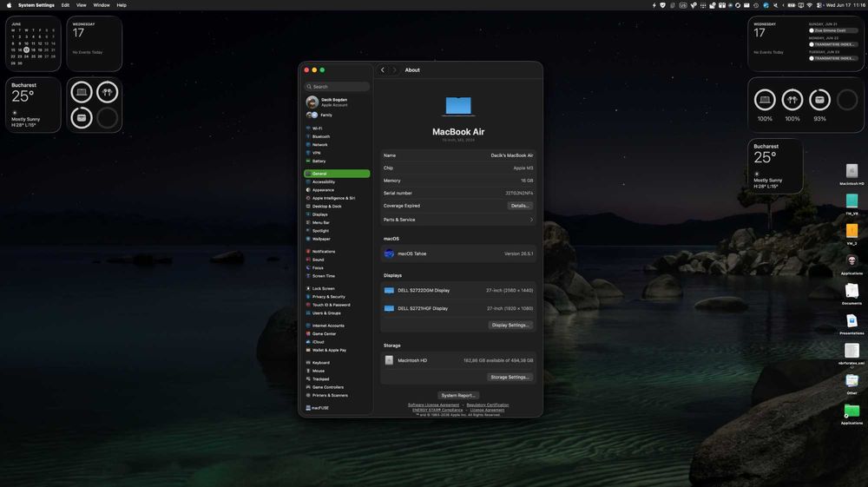Screen dimensions: 868x487
Task: Open Wallpaper settings
Action: (x=337, y=239)
